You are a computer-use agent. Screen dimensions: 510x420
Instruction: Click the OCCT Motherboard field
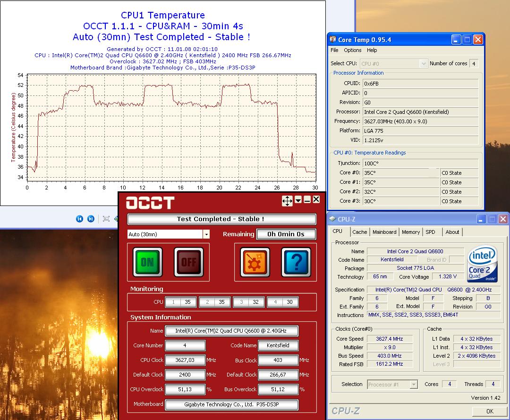pos(231,404)
